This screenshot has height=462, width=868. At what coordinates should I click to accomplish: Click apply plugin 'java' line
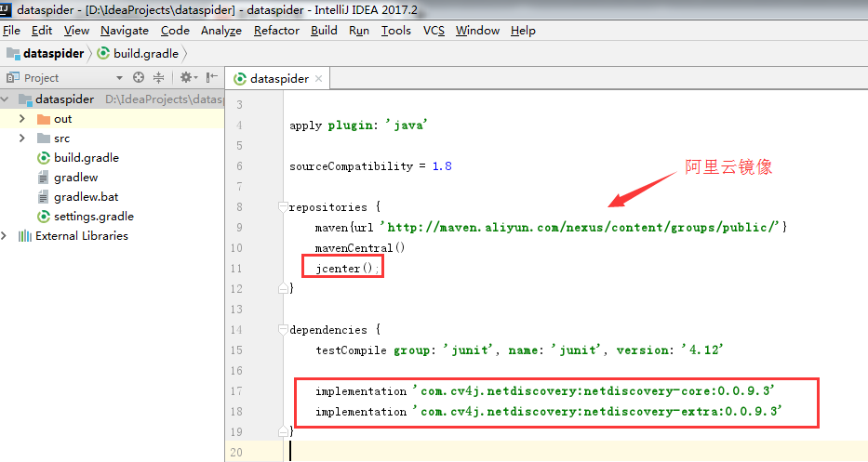point(359,125)
